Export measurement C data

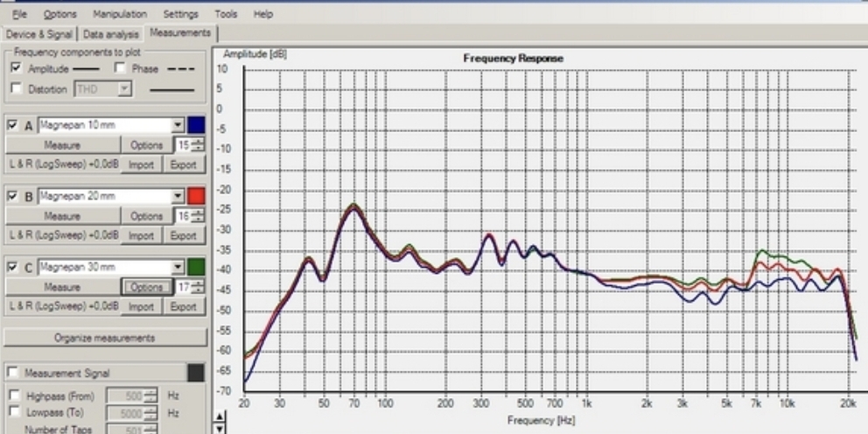click(x=184, y=306)
